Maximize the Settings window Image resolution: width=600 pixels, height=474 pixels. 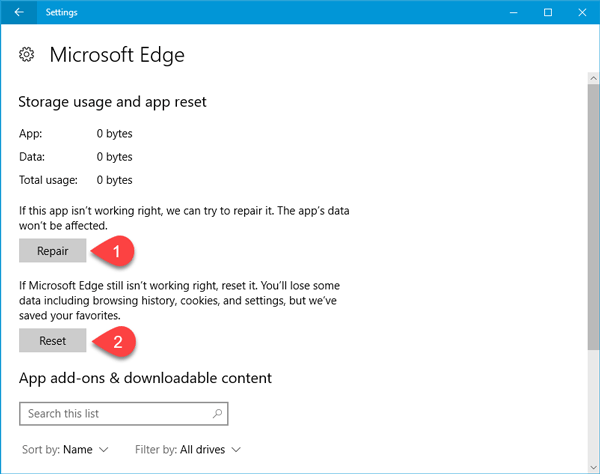pyautogui.click(x=548, y=13)
